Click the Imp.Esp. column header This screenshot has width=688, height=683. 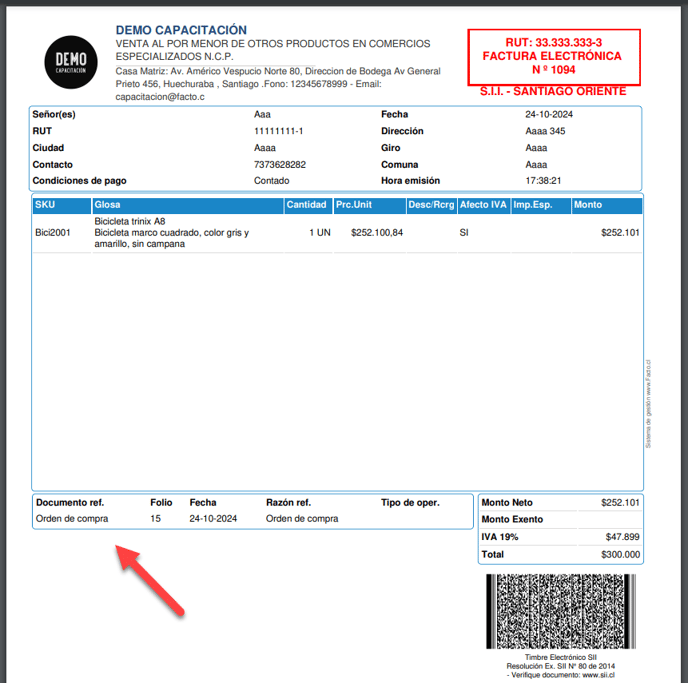click(533, 205)
